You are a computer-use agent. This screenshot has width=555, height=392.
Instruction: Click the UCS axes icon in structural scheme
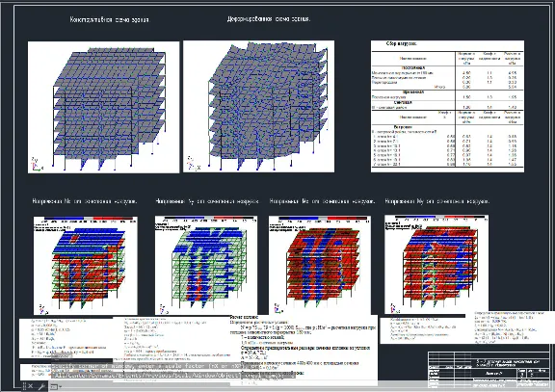click(x=36, y=165)
